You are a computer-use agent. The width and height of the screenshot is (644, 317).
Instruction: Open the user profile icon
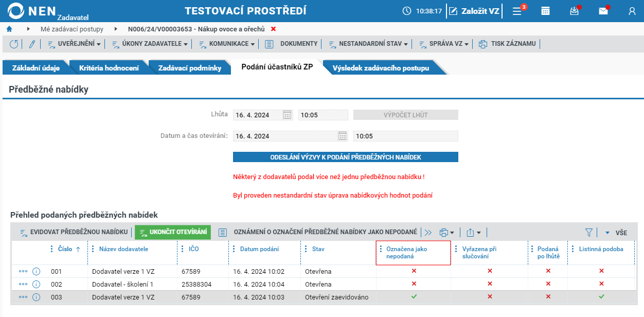pyautogui.click(x=632, y=11)
